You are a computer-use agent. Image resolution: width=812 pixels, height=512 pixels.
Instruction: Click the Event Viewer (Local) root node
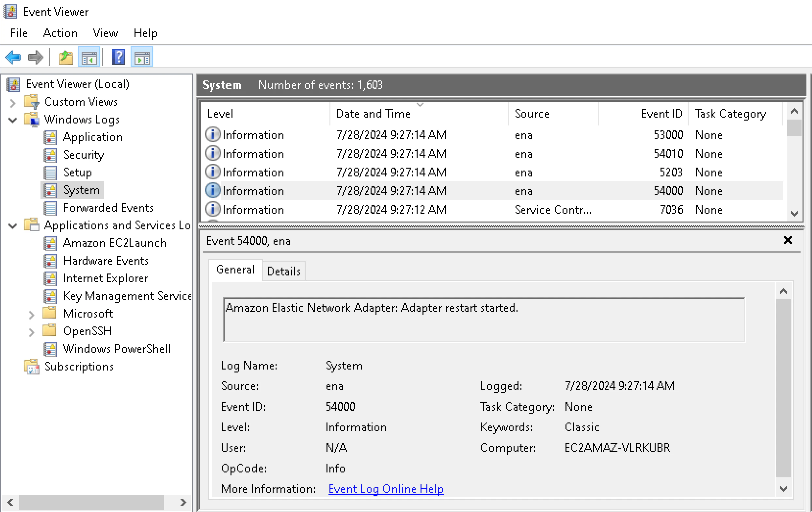(77, 84)
